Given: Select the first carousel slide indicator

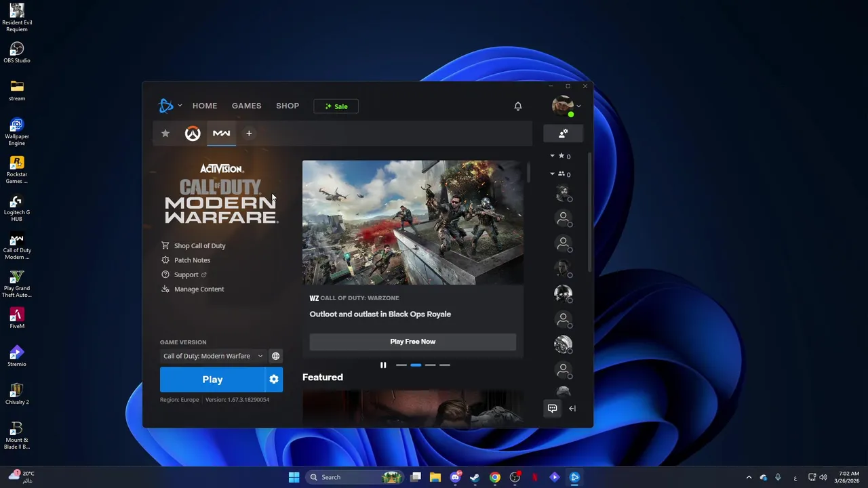Looking at the screenshot, I should tap(401, 365).
